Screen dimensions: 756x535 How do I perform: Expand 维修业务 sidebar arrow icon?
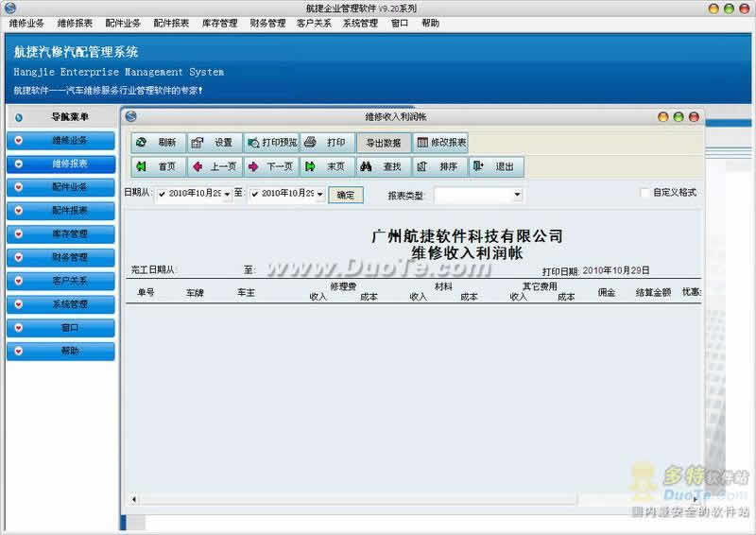click(x=18, y=141)
